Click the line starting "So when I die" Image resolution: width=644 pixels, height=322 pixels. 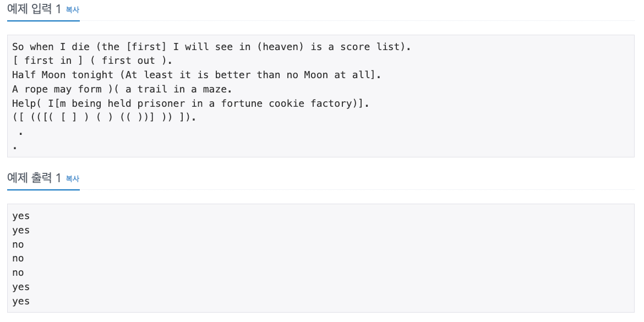click(211, 46)
